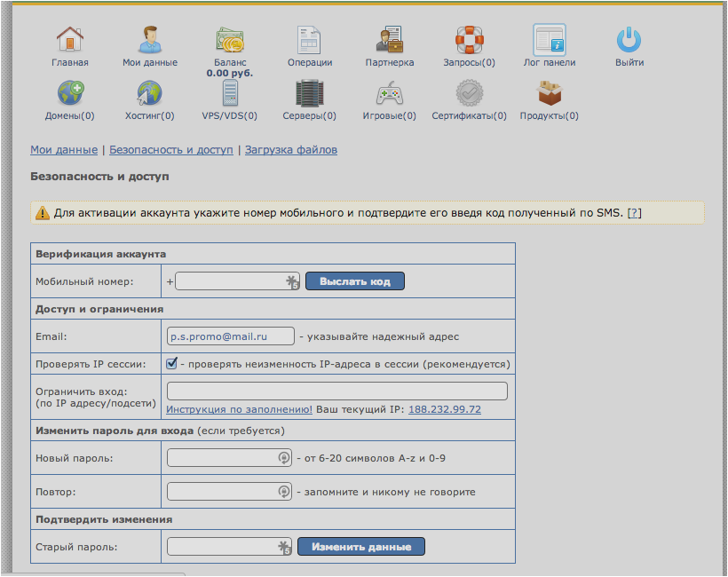Click the key icon in Мобильный номер field
The height and width of the screenshot is (577, 728).
coord(292,282)
